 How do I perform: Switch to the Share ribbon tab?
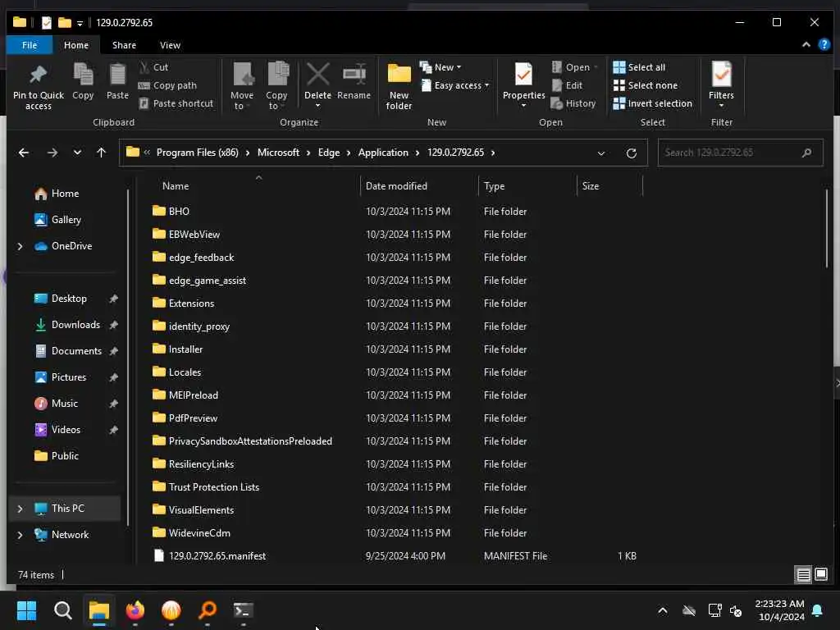pos(124,45)
